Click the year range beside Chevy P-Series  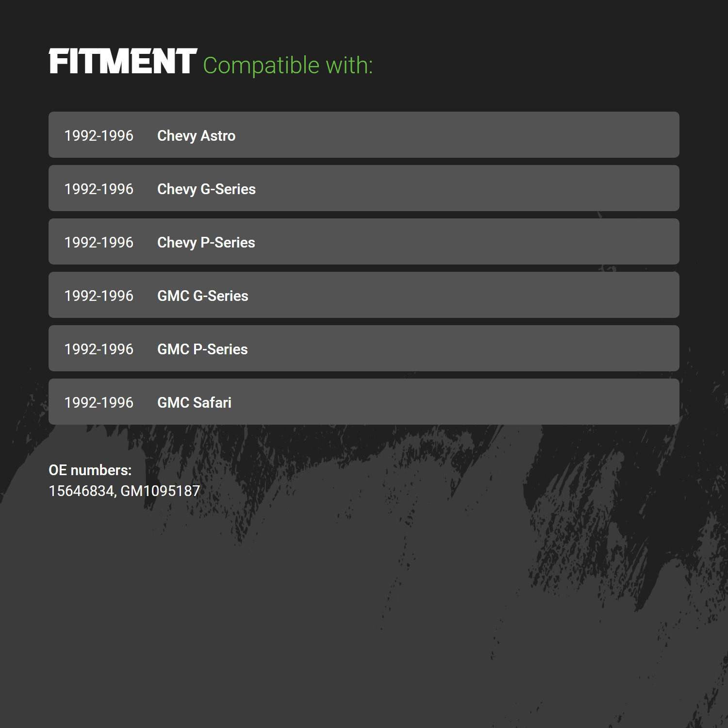(x=99, y=243)
